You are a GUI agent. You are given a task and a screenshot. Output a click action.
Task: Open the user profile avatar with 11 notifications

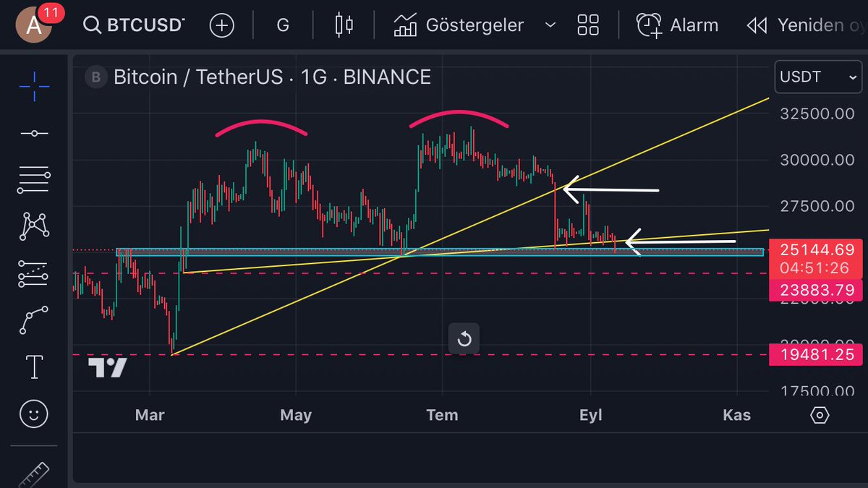pos(35,24)
